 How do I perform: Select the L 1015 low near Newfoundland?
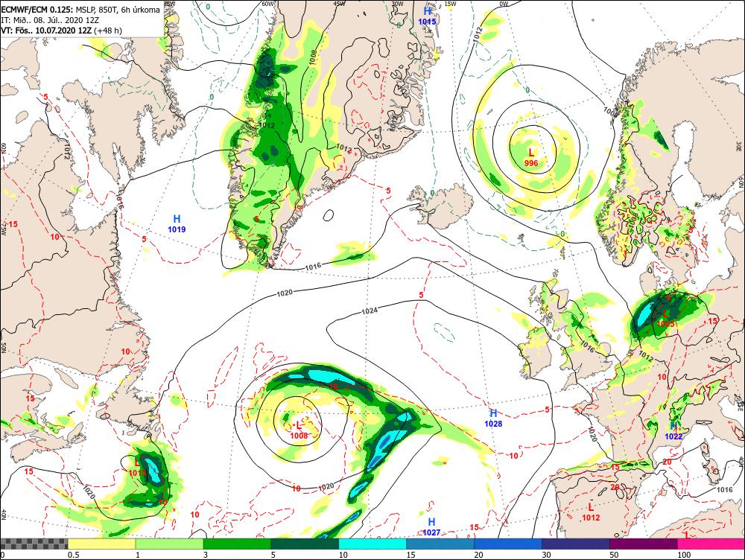[x=138, y=467]
